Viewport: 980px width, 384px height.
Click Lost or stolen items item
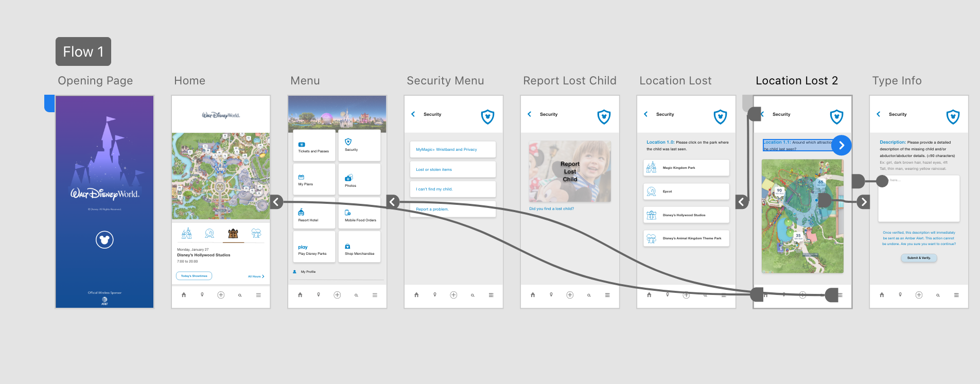[x=453, y=169]
